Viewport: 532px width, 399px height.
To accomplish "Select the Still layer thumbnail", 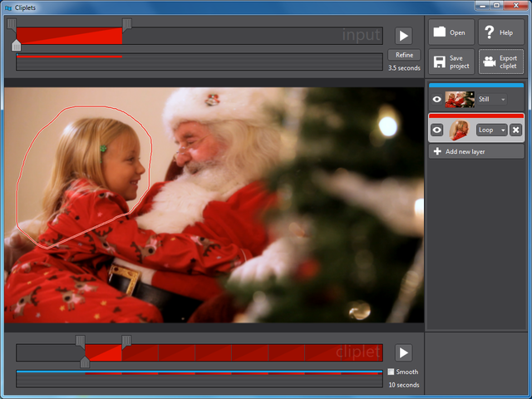I will click(460, 99).
